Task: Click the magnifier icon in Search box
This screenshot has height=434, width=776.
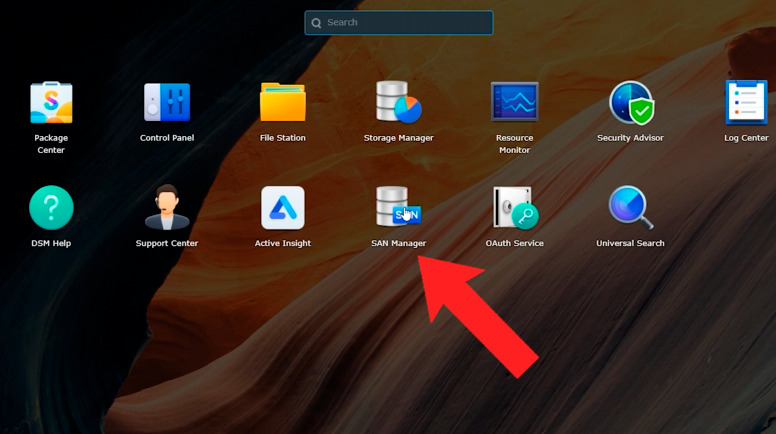Action: point(316,23)
